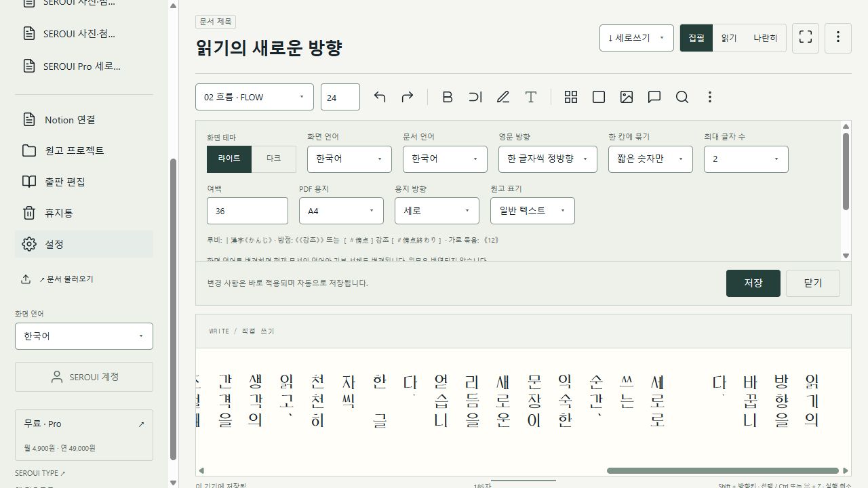Open the 문서 언어 dropdown
The height and width of the screenshot is (488, 868).
pyautogui.click(x=445, y=159)
